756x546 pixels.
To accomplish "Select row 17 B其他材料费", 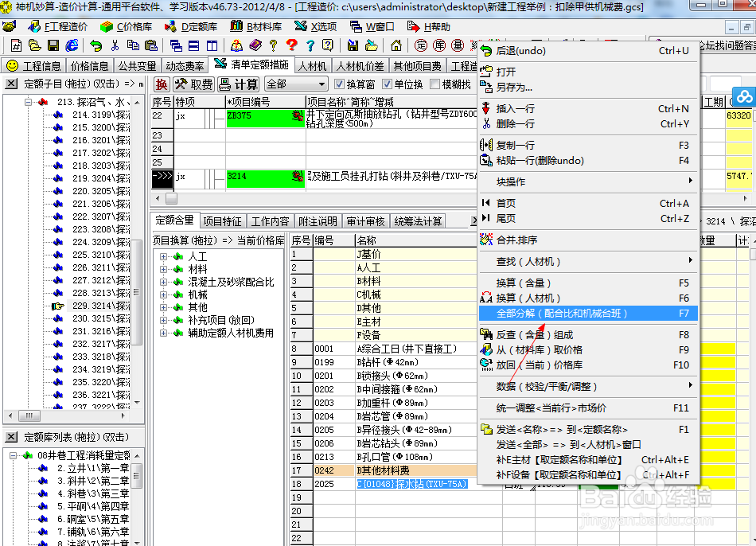I will (x=384, y=470).
